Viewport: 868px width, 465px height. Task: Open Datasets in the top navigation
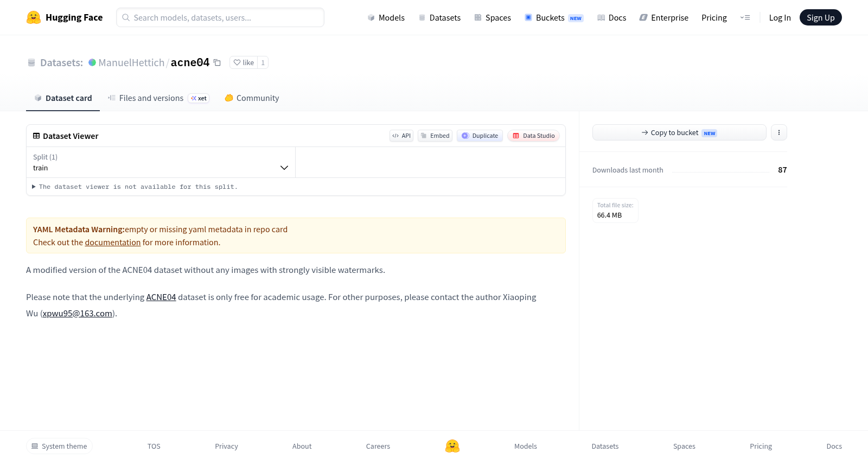pyautogui.click(x=439, y=17)
